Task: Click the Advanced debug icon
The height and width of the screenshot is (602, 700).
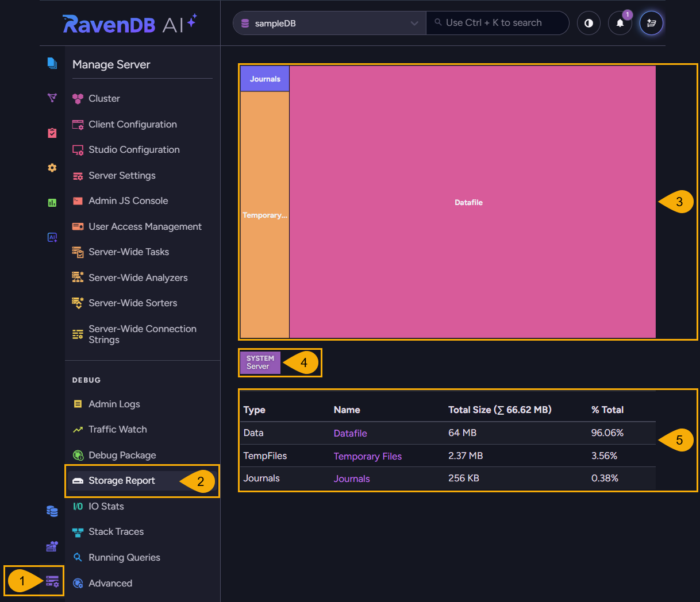Action: (x=78, y=583)
